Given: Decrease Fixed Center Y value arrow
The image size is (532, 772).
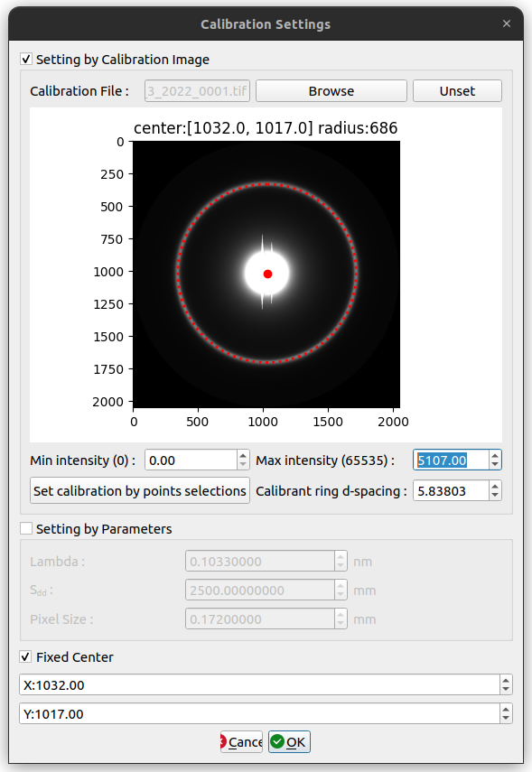Looking at the screenshot, I should tap(506, 718).
